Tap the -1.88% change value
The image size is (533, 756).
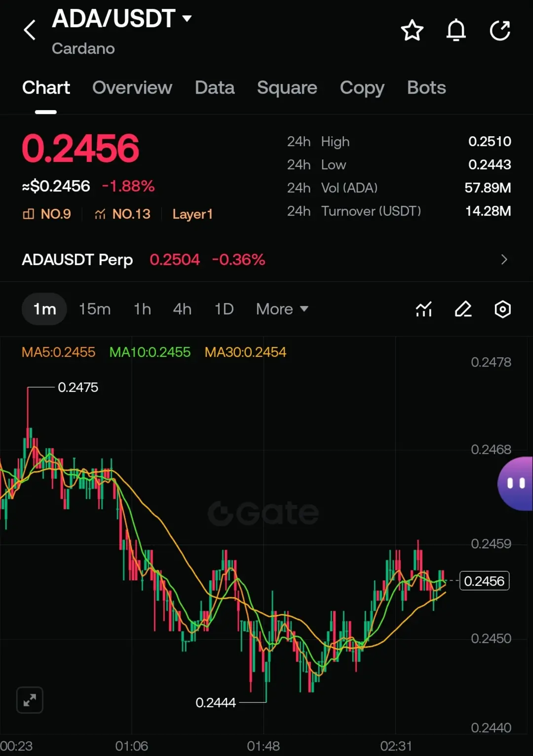(128, 186)
